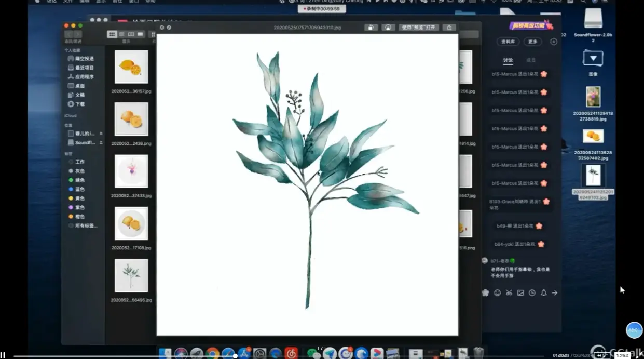Switch Finder to list view

click(x=121, y=34)
